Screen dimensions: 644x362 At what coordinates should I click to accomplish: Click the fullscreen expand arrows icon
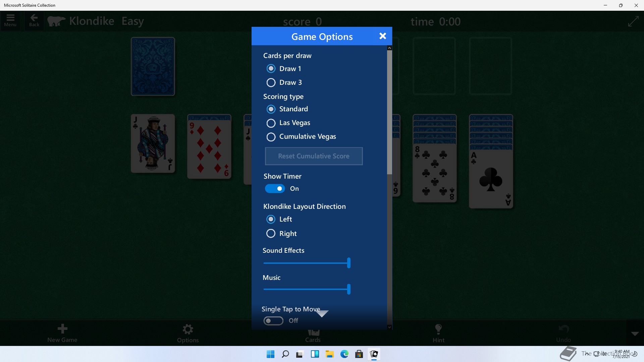pos(633,21)
